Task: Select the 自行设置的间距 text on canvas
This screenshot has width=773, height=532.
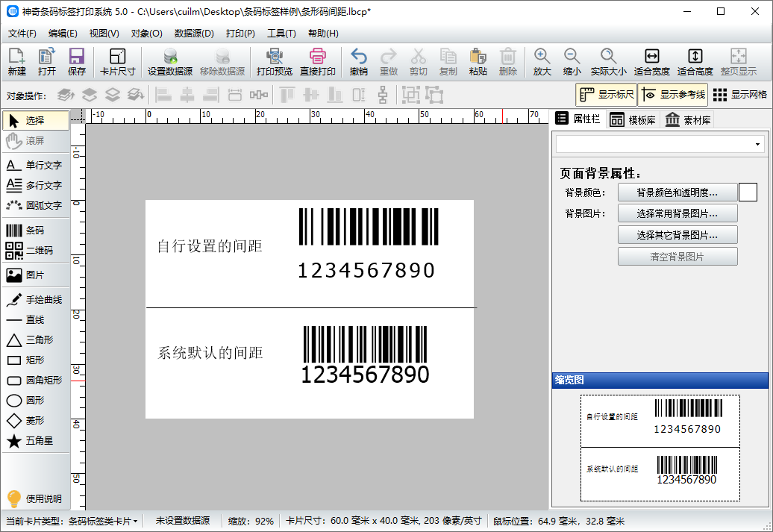Action: tap(210, 246)
